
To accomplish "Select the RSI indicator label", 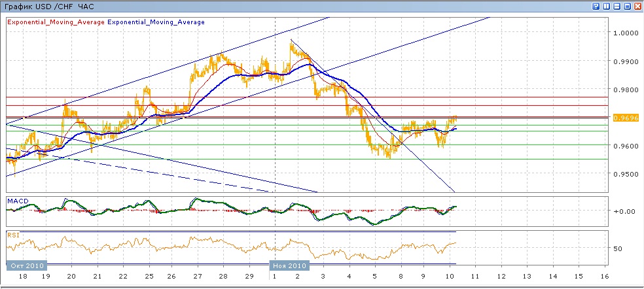I will (13, 234).
